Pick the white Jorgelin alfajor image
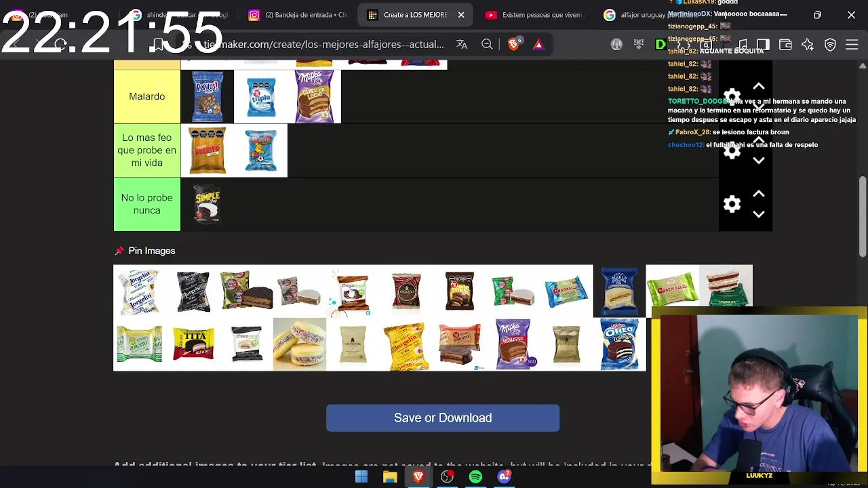868x488 pixels. pyautogui.click(x=140, y=291)
